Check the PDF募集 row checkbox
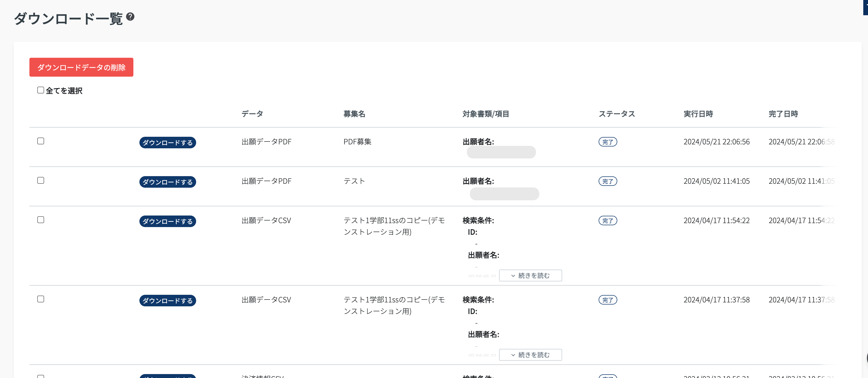Screen dimensions: 868x378 pyautogui.click(x=40, y=141)
